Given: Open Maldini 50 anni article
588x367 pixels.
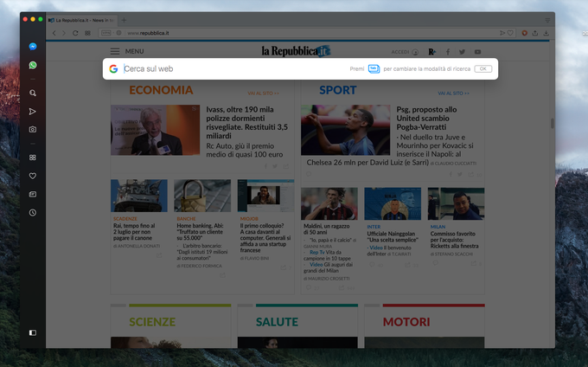Looking at the screenshot, I should pos(326,229).
